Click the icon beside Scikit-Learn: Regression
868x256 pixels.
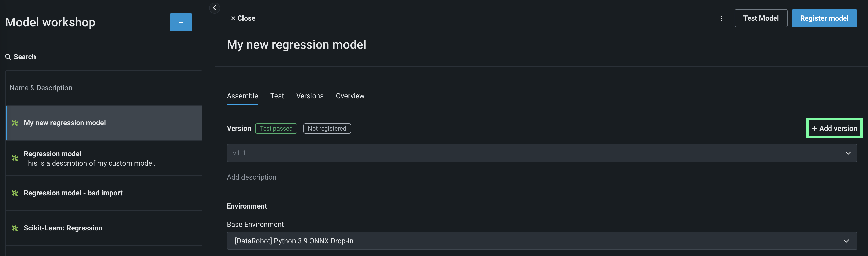[15, 228]
